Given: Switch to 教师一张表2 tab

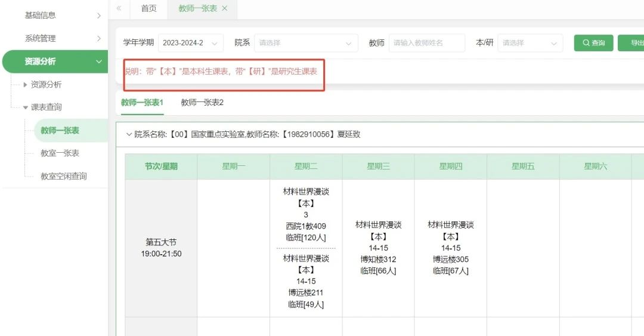Looking at the screenshot, I should pyautogui.click(x=202, y=103).
